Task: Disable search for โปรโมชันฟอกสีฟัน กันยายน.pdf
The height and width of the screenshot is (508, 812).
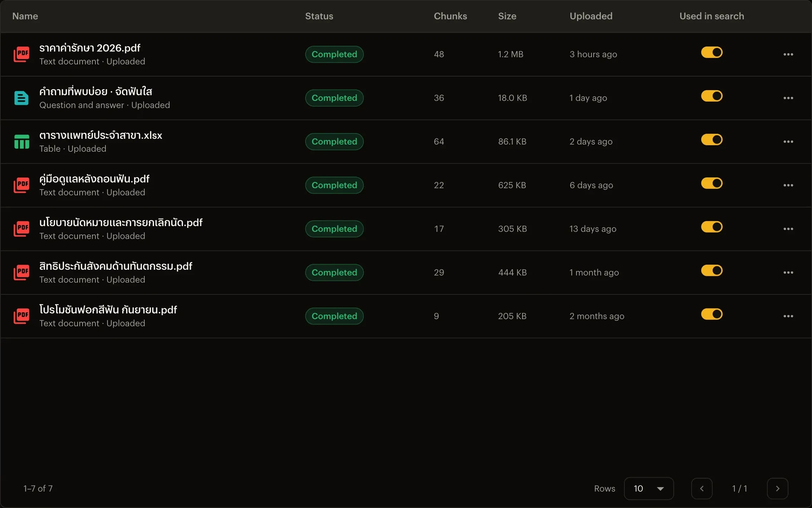Action: (x=712, y=314)
